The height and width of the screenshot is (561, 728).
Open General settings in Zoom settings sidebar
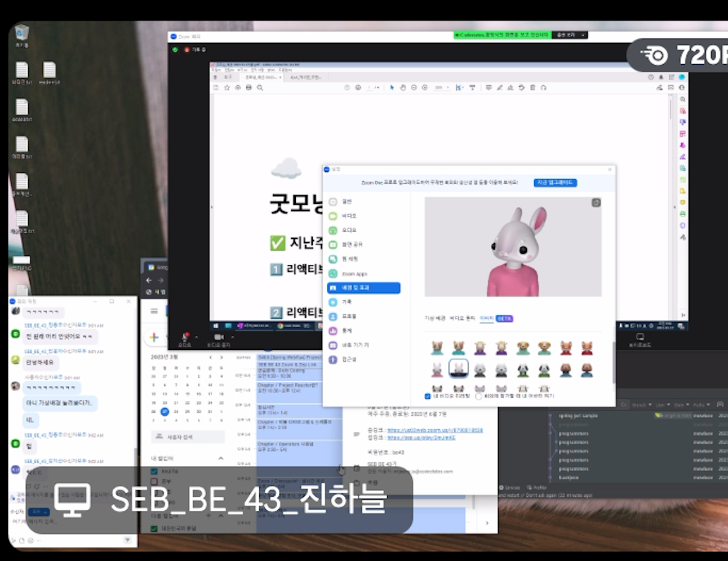click(x=341, y=202)
